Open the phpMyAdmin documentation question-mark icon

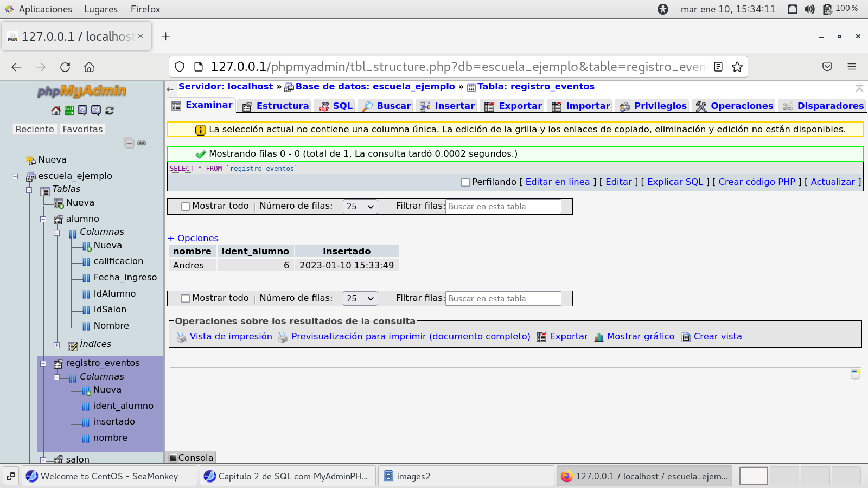click(82, 111)
